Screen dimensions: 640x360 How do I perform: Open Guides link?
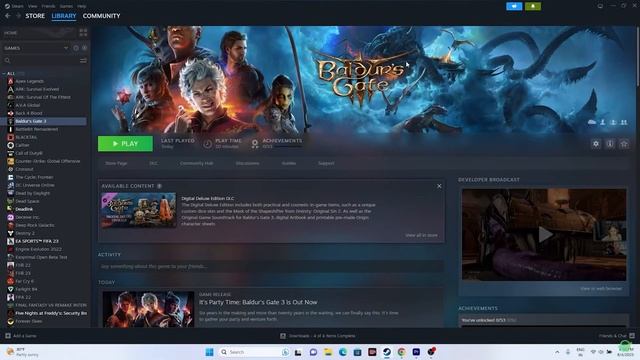click(x=289, y=163)
